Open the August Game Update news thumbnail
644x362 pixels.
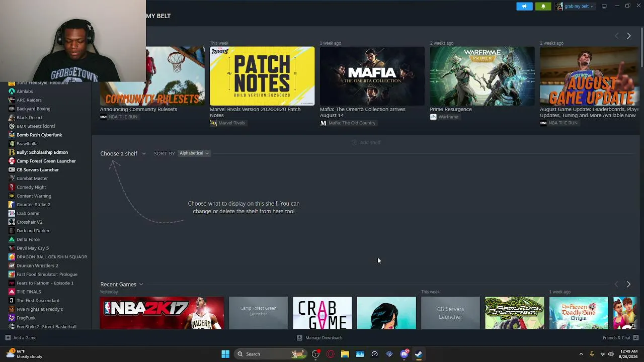(x=589, y=76)
